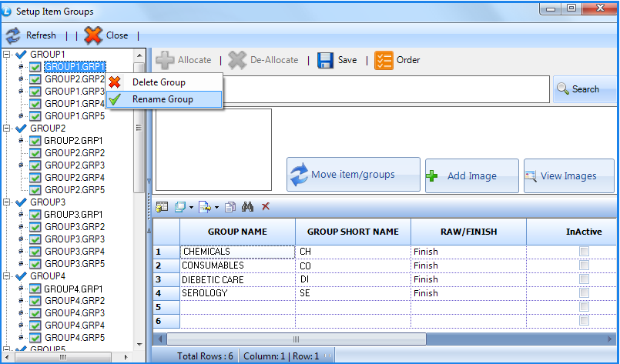Click the search text input field
Viewport: 620px width, 364px height.
tap(386, 89)
